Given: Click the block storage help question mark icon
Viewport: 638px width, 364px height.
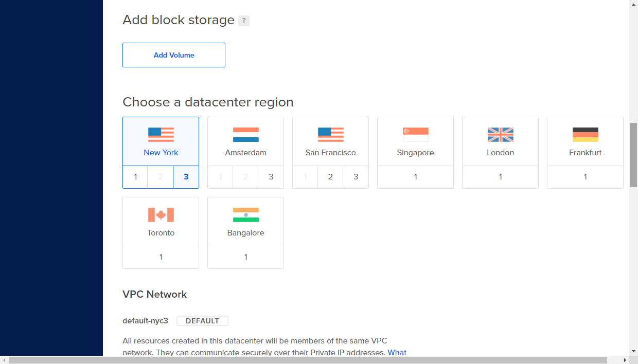Looking at the screenshot, I should [x=244, y=21].
